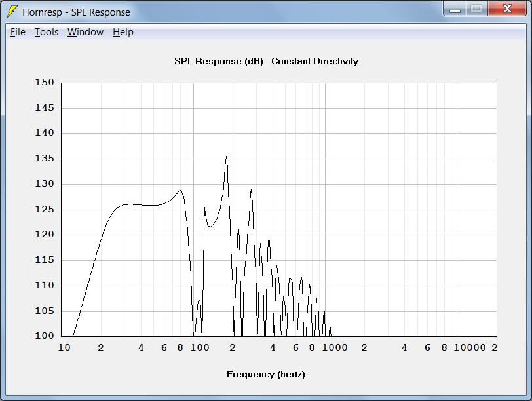The height and width of the screenshot is (401, 532).
Task: Minimize the Hornresp SPL Response window
Action: [x=455, y=9]
